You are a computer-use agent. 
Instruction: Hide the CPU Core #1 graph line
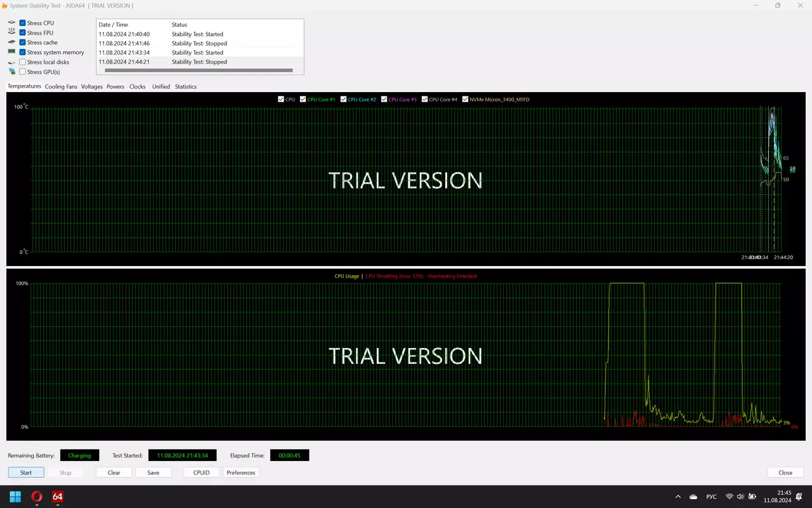(303, 100)
